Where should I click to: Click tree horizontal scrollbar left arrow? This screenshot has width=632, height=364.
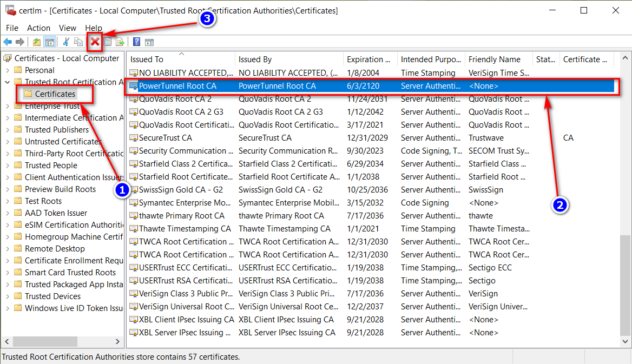(x=7, y=341)
